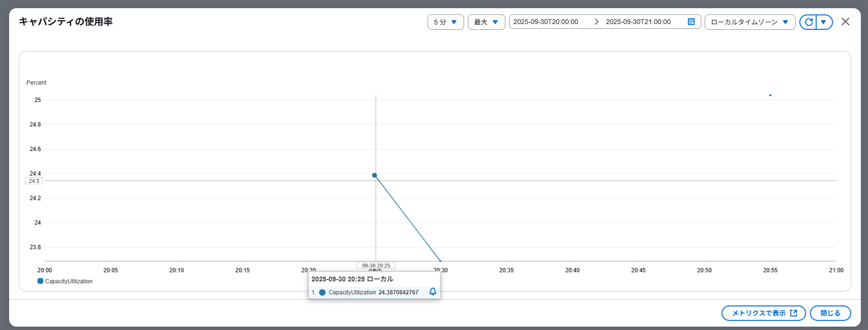The width and height of the screenshot is (868, 330).
Task: Click the refresh graph icon
Action: coord(809,22)
